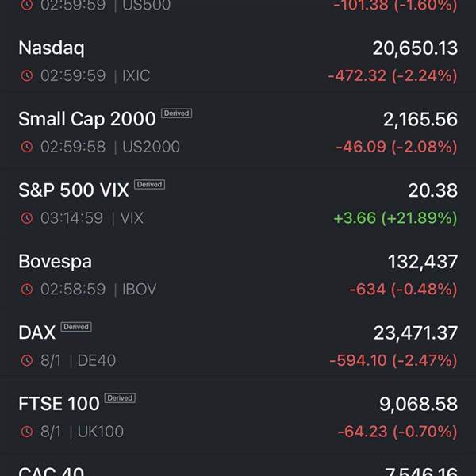The width and height of the screenshot is (476, 476).
Task: Click the clock icon in Small Cap 2000 row
Action: click(x=27, y=147)
